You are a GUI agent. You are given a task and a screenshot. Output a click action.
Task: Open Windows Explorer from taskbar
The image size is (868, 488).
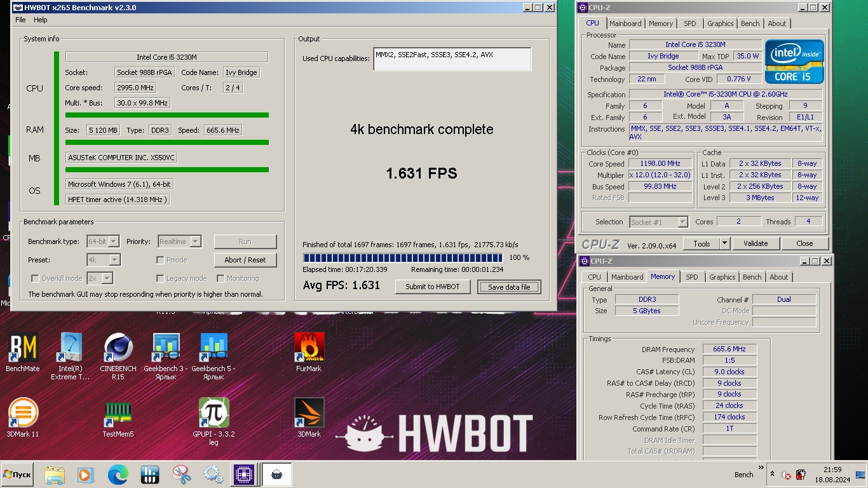coord(55,474)
